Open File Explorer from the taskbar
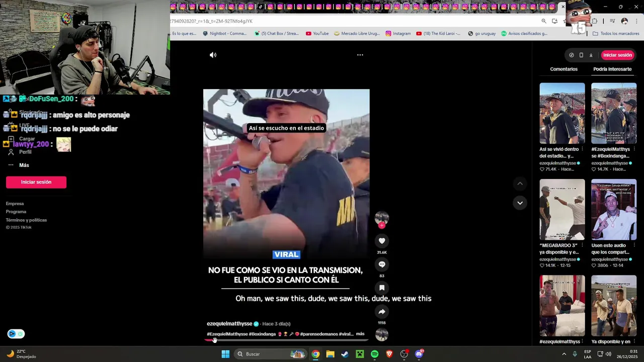The width and height of the screenshot is (644, 362). (330, 354)
